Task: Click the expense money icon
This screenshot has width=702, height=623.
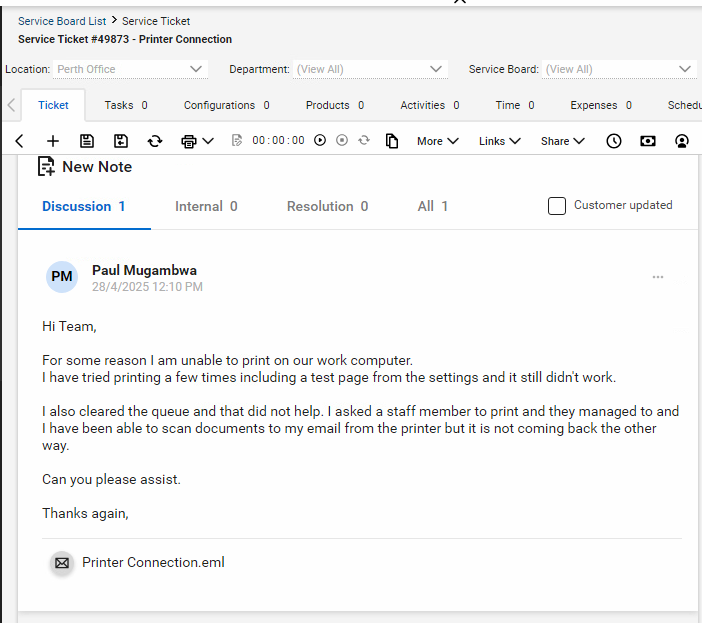Action: [x=647, y=141]
